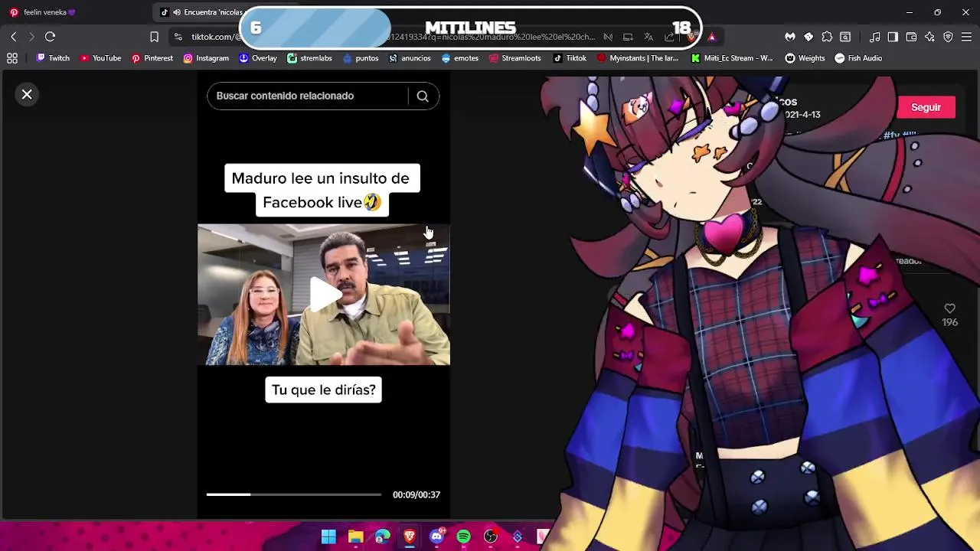Click 'Tu que le dirías?' caption text
Screen dimensions: 980x551
[x=324, y=390]
